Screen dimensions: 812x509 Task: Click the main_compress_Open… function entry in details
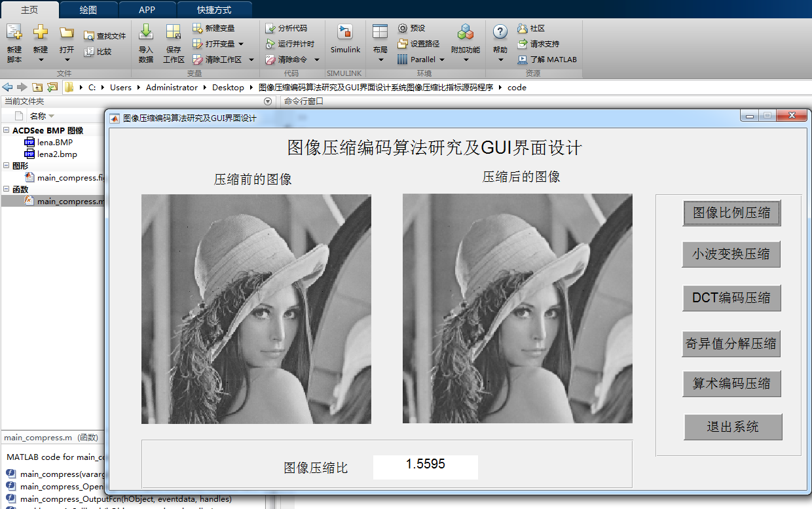62,486
